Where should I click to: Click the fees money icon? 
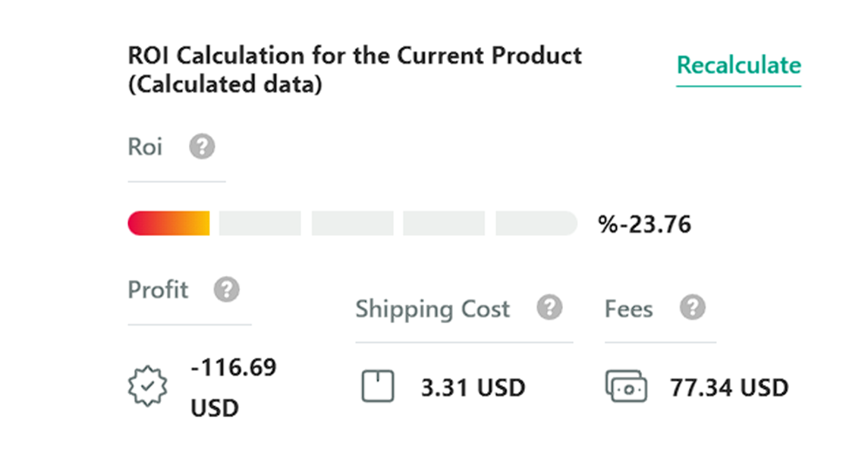pos(626,387)
